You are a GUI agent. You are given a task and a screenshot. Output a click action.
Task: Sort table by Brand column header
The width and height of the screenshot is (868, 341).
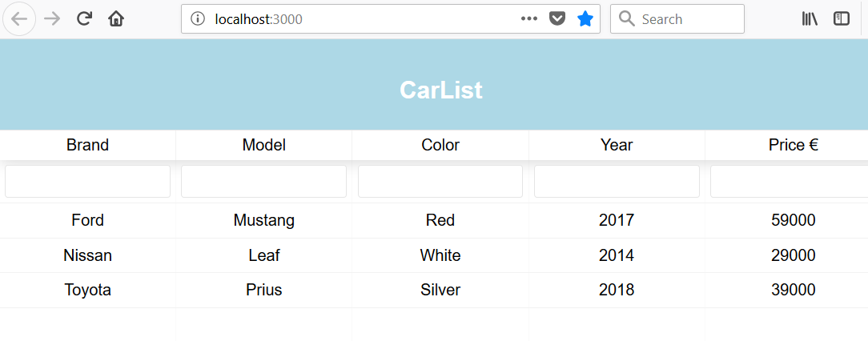point(87,145)
